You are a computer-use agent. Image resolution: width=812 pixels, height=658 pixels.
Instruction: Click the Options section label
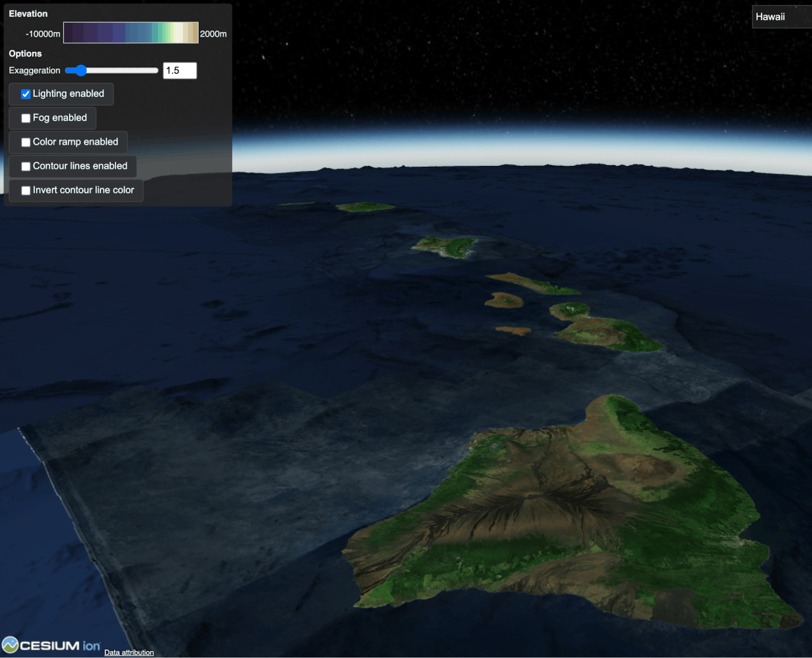(x=25, y=54)
